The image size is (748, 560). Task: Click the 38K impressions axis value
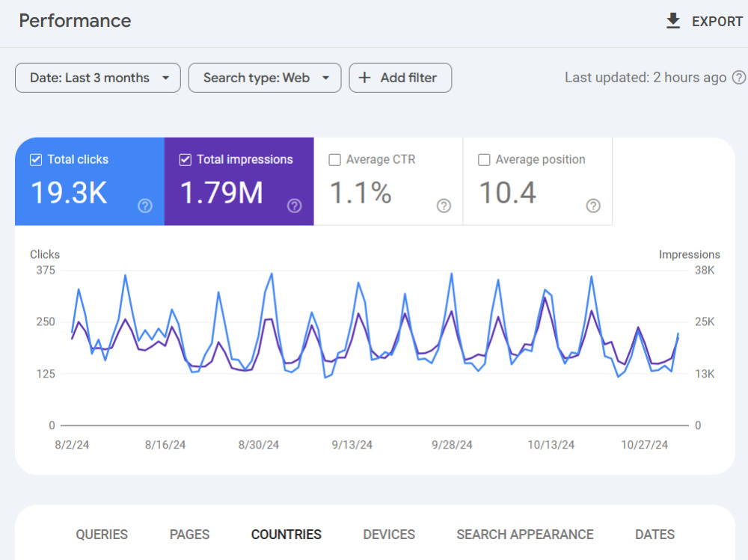[x=705, y=271]
